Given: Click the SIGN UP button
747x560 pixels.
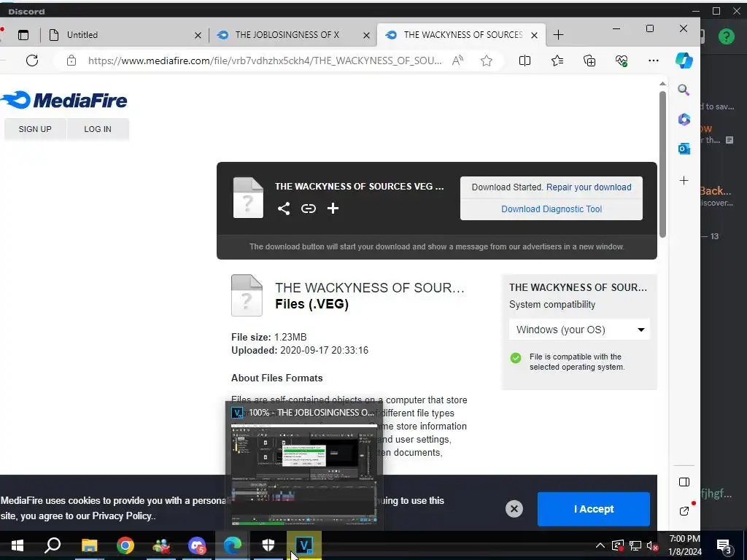Looking at the screenshot, I should pyautogui.click(x=35, y=129).
